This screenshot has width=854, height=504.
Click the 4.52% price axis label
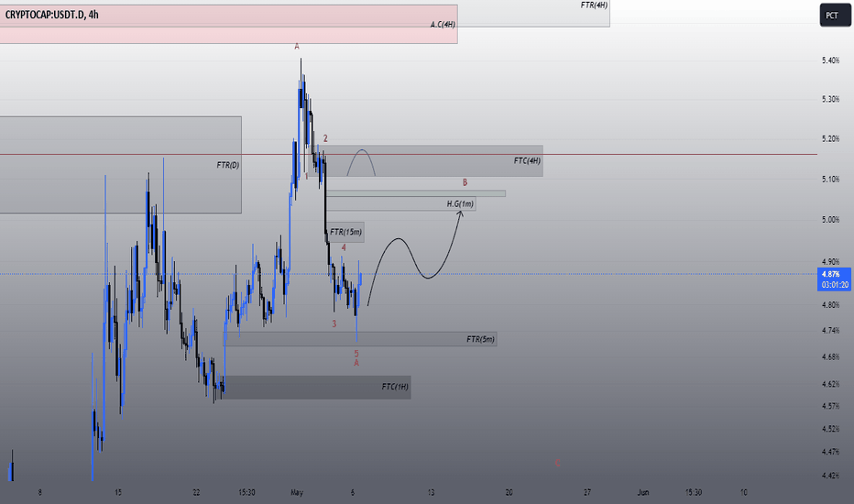pyautogui.click(x=830, y=429)
